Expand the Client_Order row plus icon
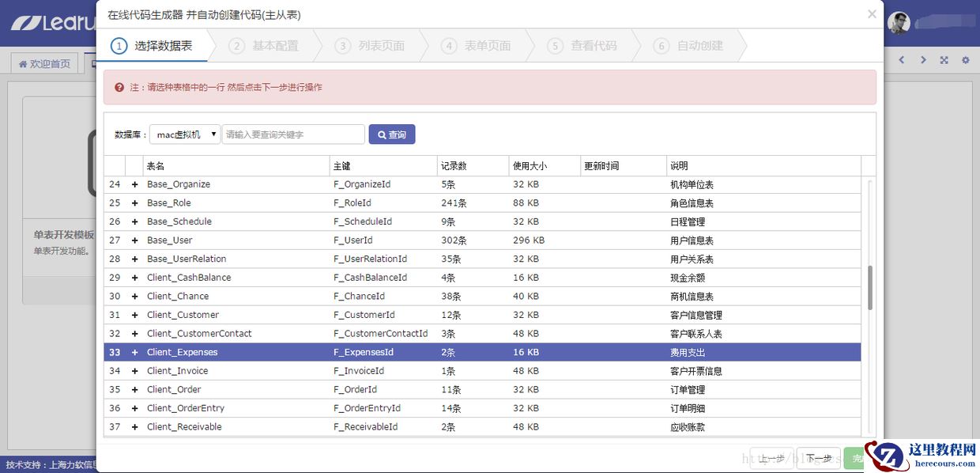This screenshot has width=980, height=473. coord(134,390)
